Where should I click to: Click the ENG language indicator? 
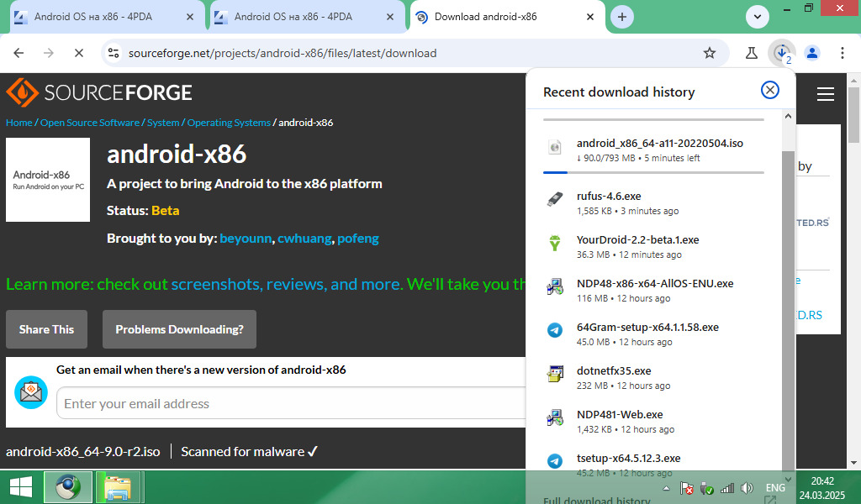coord(775,487)
